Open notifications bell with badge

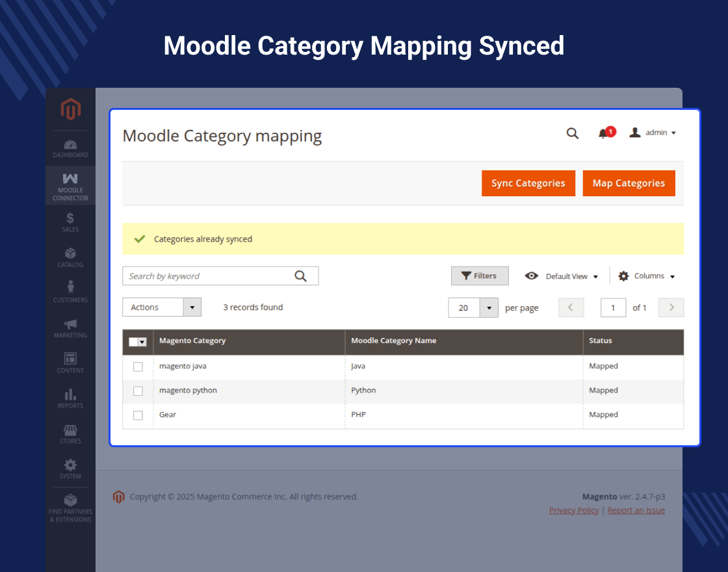pos(606,133)
